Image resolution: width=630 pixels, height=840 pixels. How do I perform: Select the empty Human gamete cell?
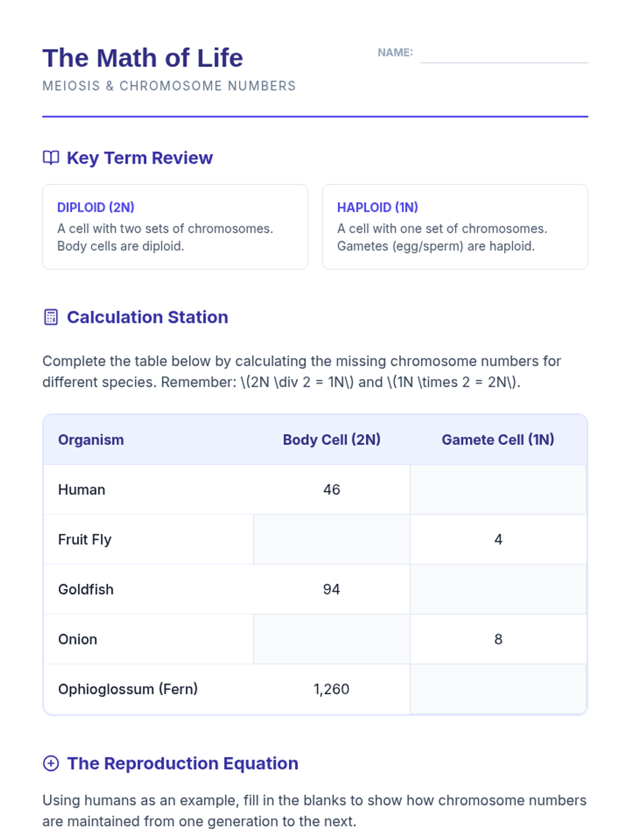point(498,489)
